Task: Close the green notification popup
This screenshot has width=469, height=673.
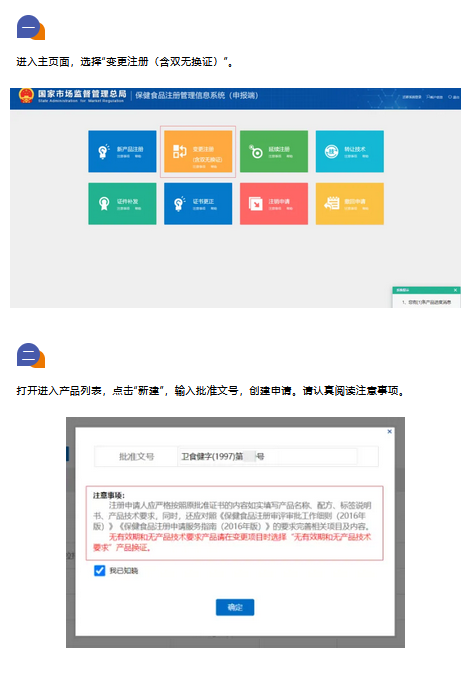Action: (x=455, y=291)
